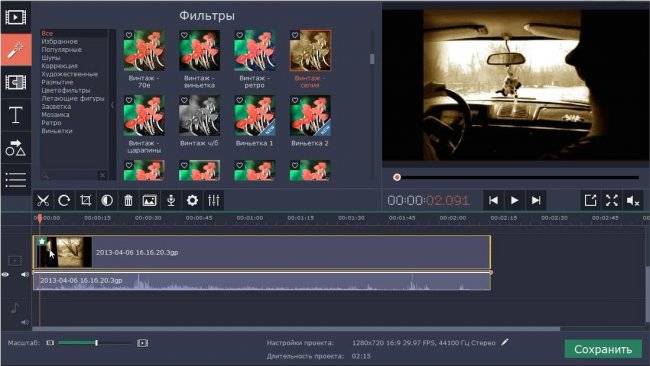Image resolution: width=650 pixels, height=366 pixels.
Task: Favorite the Винтаж - ретро filter
Action: pos(240,35)
